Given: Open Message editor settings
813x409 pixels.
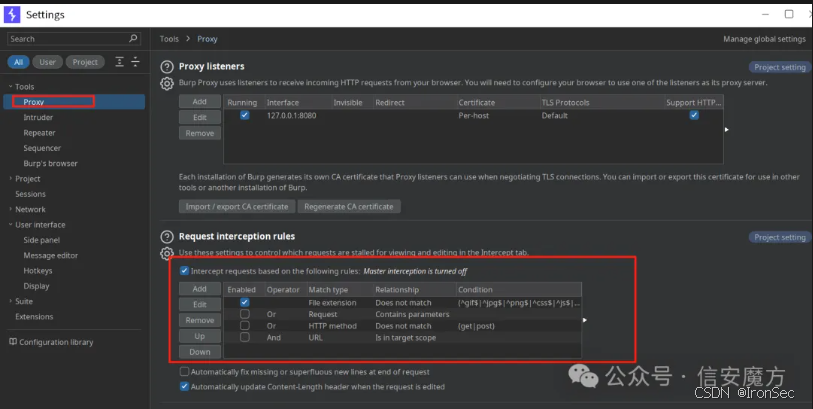Looking at the screenshot, I should 50,255.
